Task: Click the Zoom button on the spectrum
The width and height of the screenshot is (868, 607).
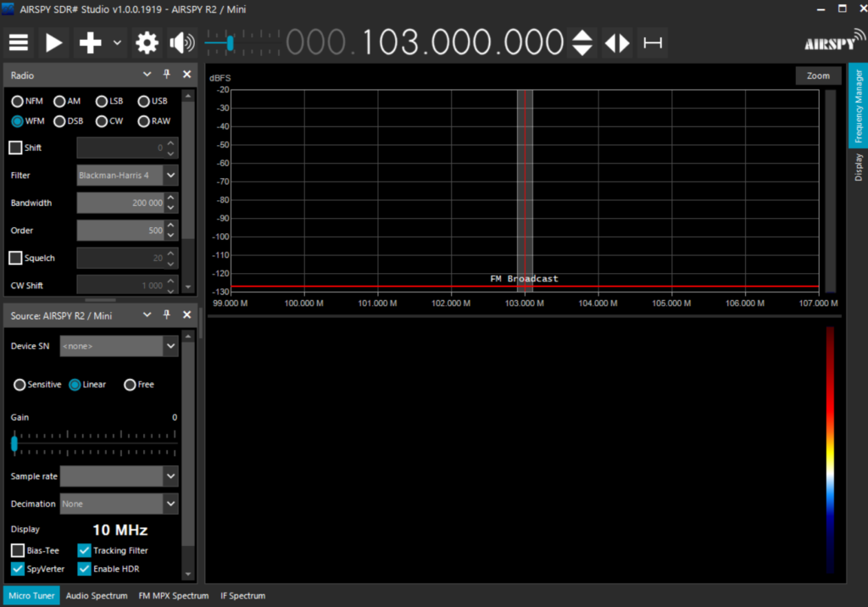Action: coord(817,75)
